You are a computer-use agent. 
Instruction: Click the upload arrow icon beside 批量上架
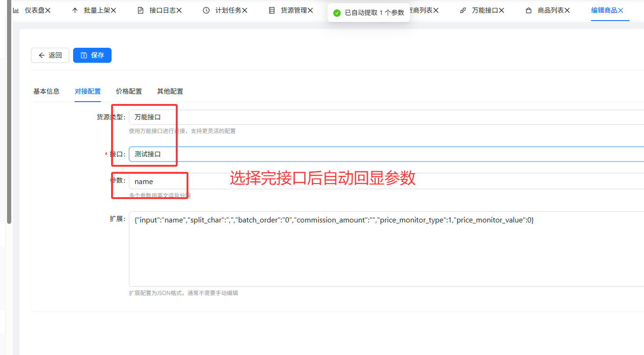75,10
